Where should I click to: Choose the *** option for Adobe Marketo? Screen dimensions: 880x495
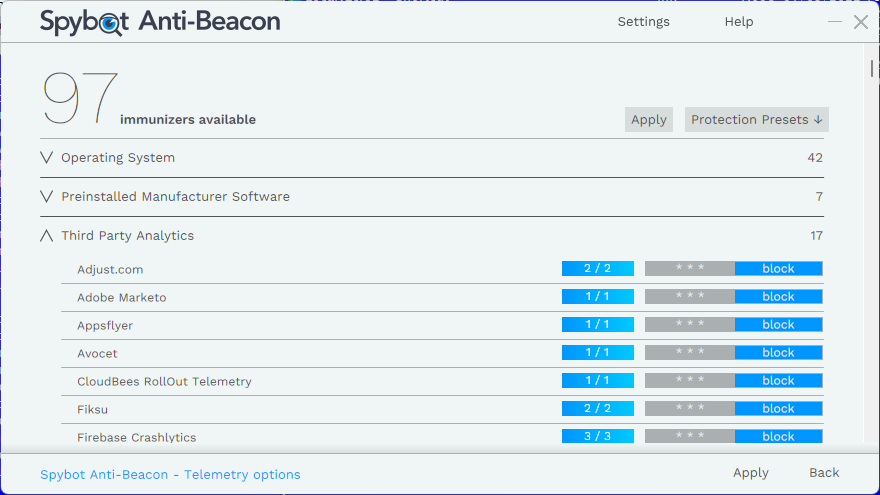tap(690, 296)
